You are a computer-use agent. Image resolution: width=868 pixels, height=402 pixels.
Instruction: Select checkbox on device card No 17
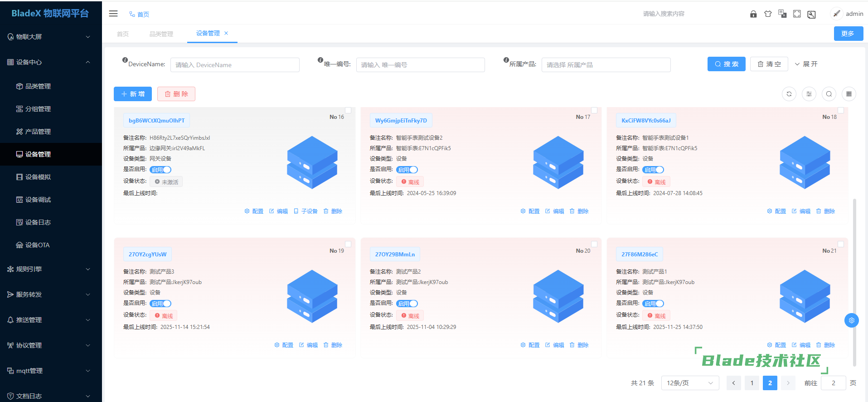coord(594,110)
